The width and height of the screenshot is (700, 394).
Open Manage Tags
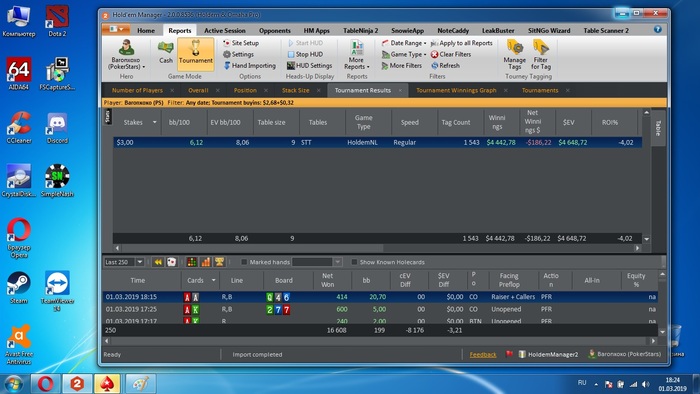point(514,54)
